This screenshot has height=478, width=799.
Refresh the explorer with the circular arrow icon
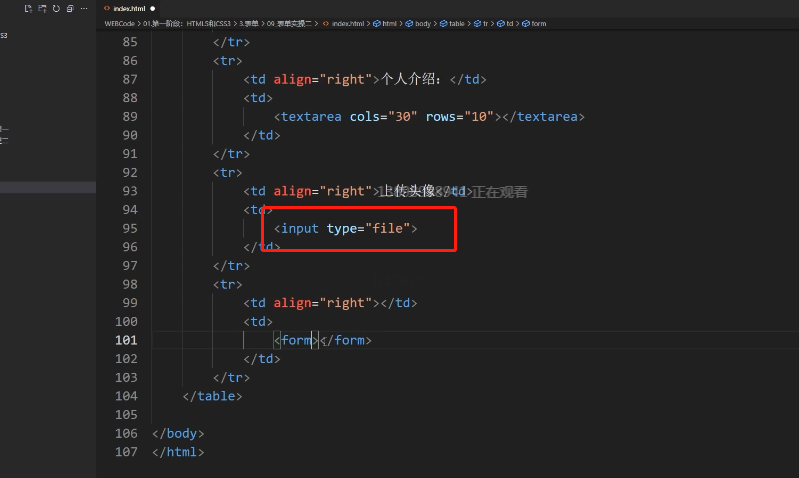(x=56, y=9)
